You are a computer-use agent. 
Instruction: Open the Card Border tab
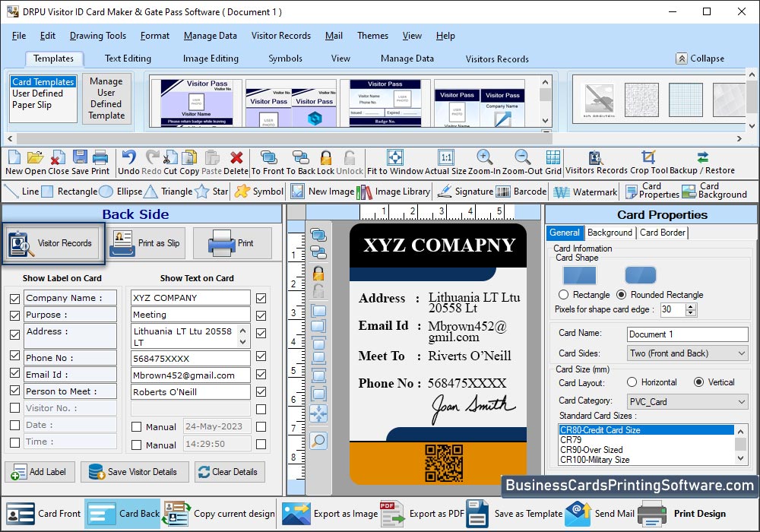(663, 233)
